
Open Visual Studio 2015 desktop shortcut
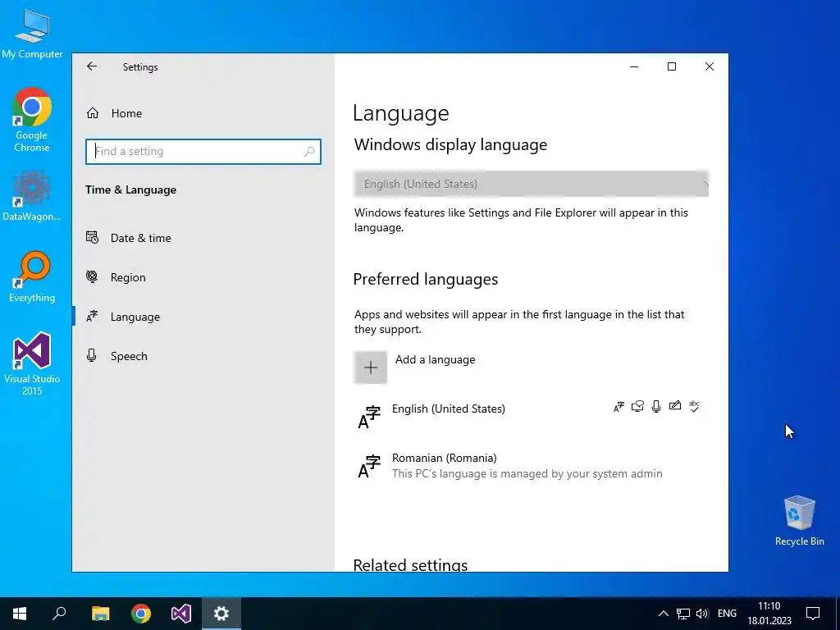(32, 364)
